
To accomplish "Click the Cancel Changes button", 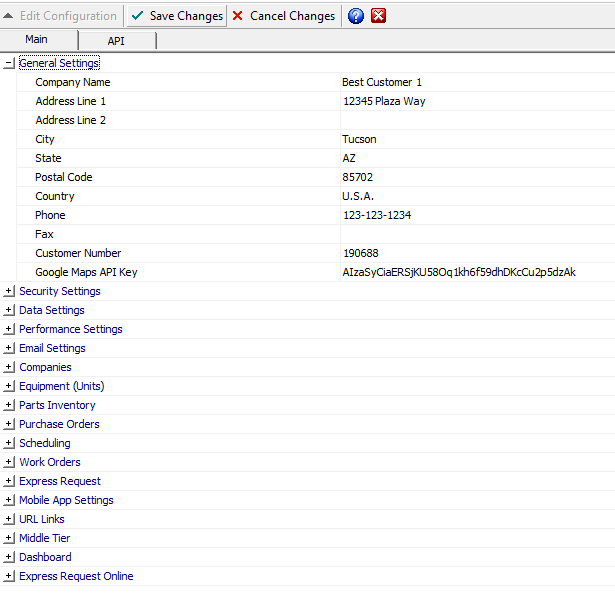I will [284, 16].
